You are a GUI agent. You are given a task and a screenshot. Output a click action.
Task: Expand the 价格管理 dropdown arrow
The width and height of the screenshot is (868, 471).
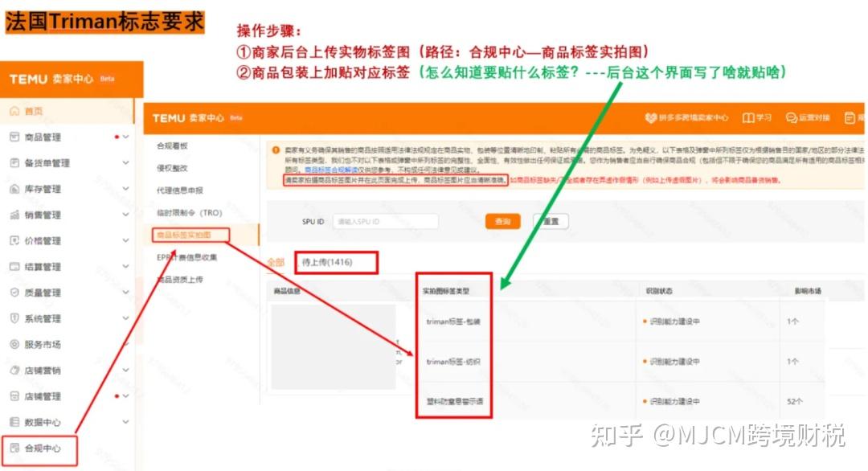click(127, 242)
